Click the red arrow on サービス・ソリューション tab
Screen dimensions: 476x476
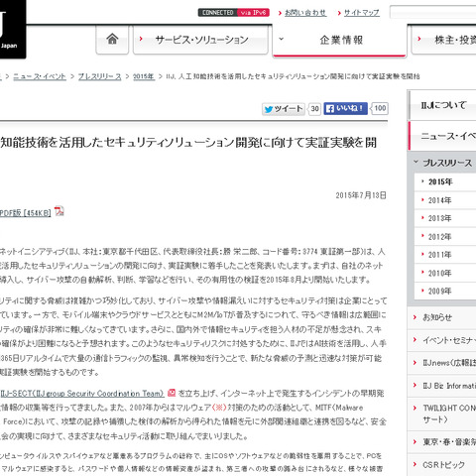141,39
